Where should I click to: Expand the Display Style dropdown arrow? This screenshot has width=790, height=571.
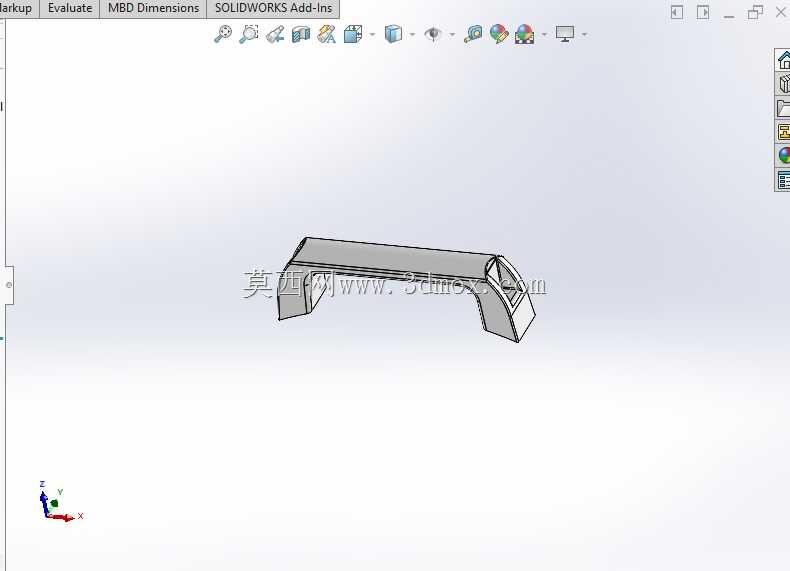(x=412, y=35)
